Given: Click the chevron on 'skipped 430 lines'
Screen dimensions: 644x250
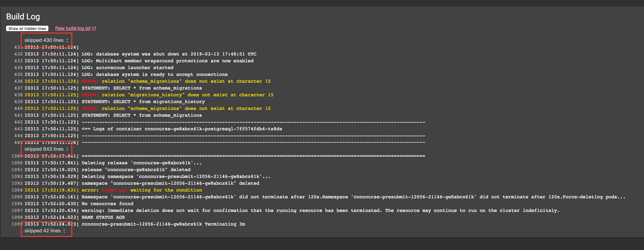Looking at the screenshot, I should pyautogui.click(x=67, y=40).
